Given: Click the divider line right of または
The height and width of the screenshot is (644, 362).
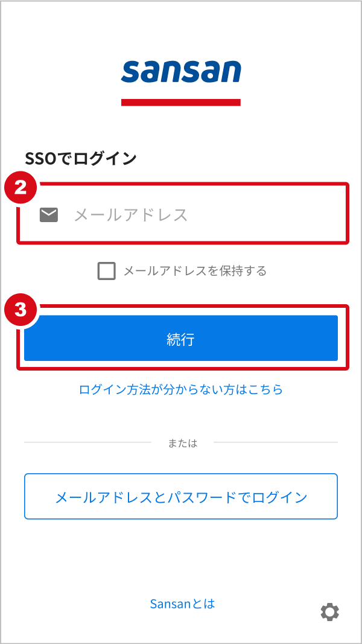Looking at the screenshot, I should click(x=275, y=442).
